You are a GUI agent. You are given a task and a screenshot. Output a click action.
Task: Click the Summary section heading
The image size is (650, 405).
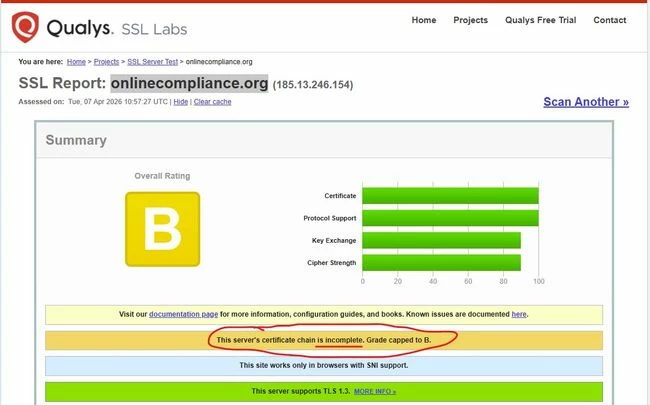coord(76,140)
